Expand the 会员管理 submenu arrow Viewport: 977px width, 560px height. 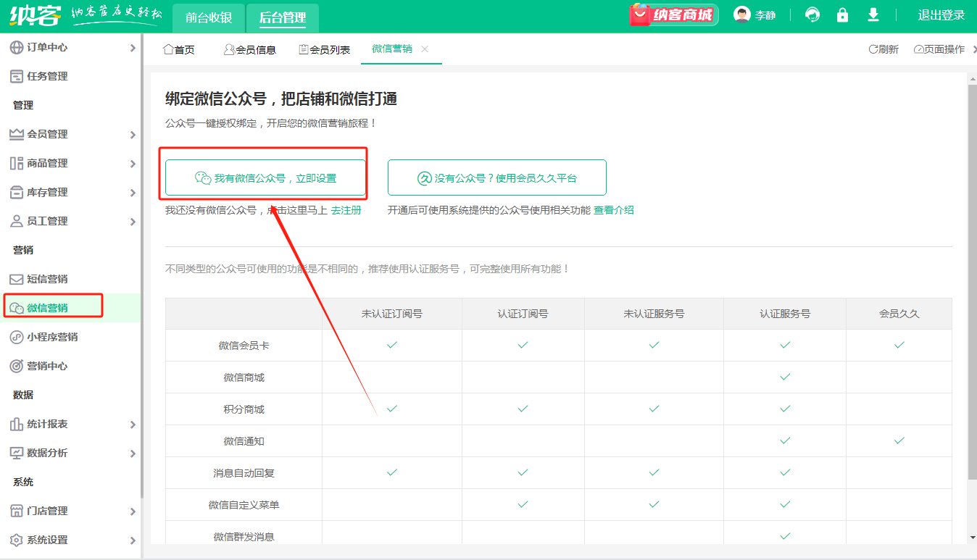click(133, 135)
